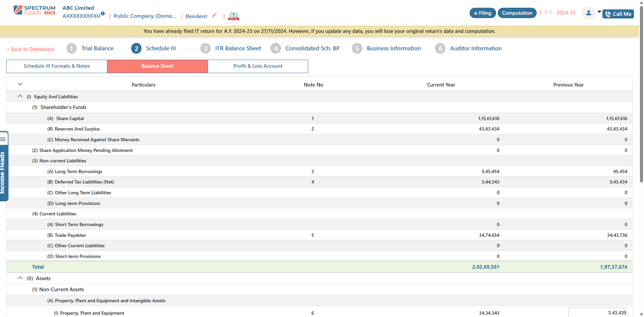
Task: Collapse the Assets section
Action: pyautogui.click(x=20, y=278)
